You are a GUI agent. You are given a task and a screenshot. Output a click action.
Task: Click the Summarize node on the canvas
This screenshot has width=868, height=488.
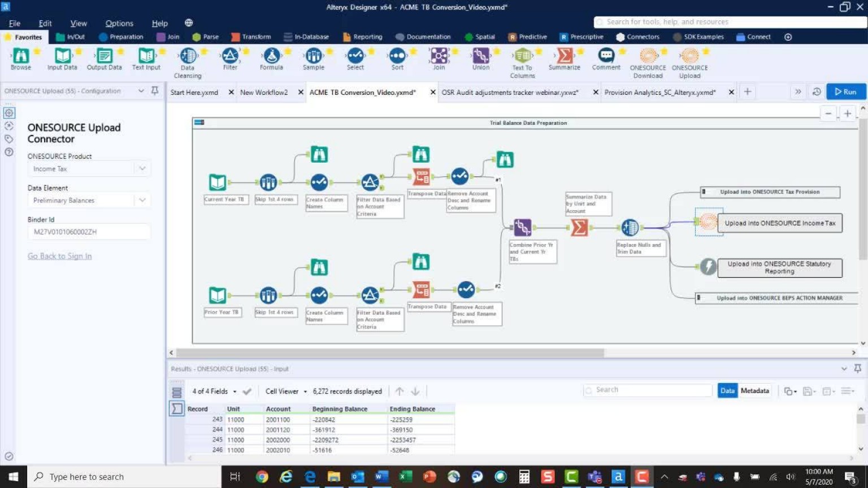point(579,228)
